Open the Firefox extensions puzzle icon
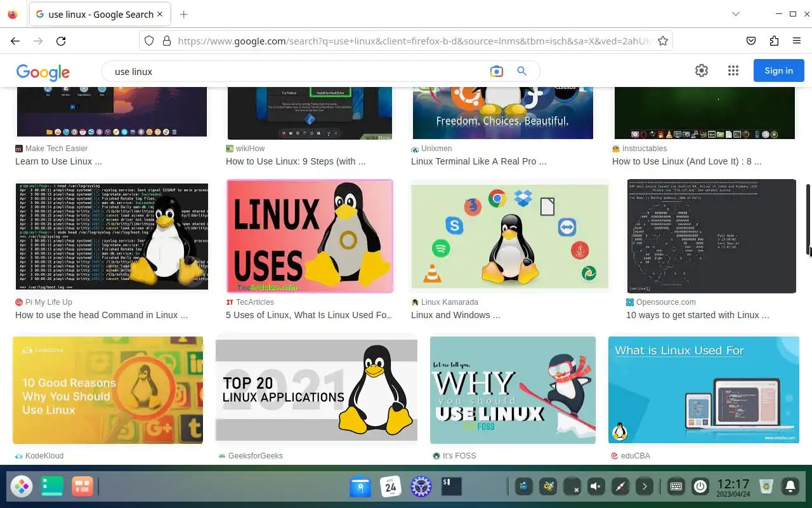The width and height of the screenshot is (812, 508). pos(774,41)
